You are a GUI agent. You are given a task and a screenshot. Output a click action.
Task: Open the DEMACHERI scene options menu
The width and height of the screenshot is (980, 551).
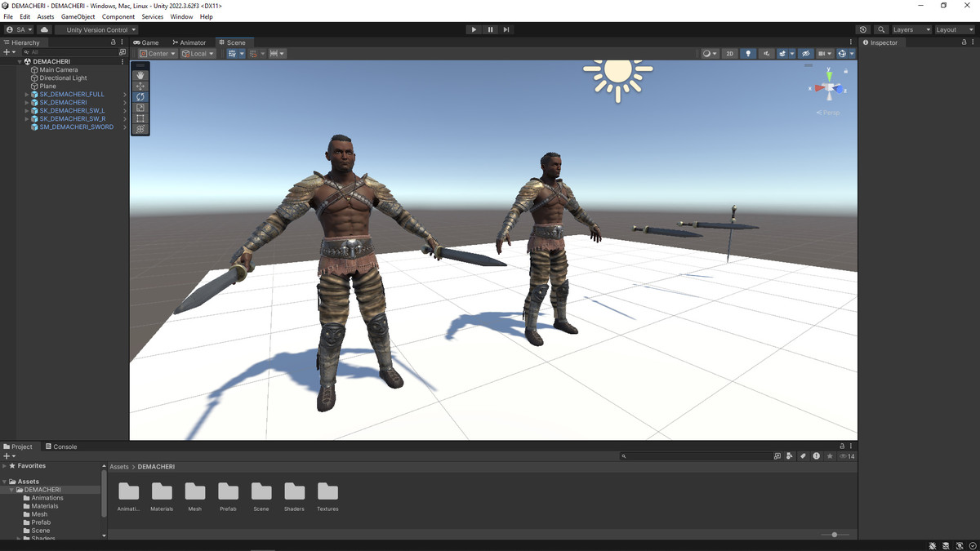click(122, 61)
